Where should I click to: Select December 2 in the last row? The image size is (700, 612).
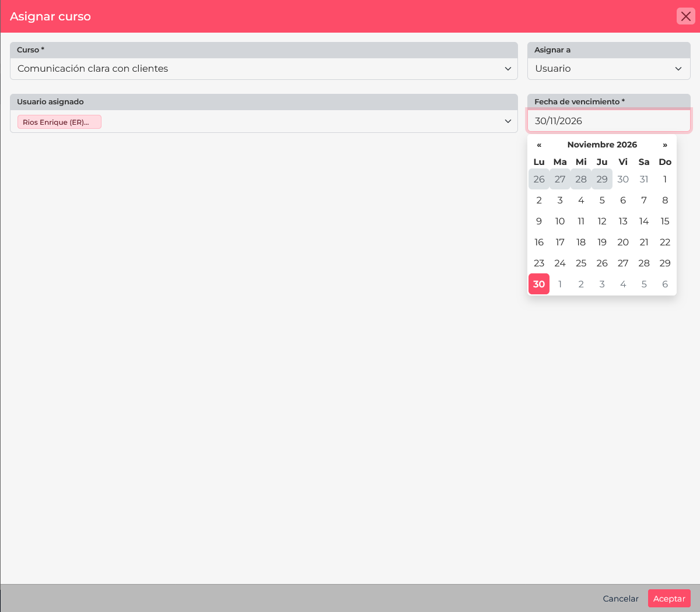click(581, 284)
